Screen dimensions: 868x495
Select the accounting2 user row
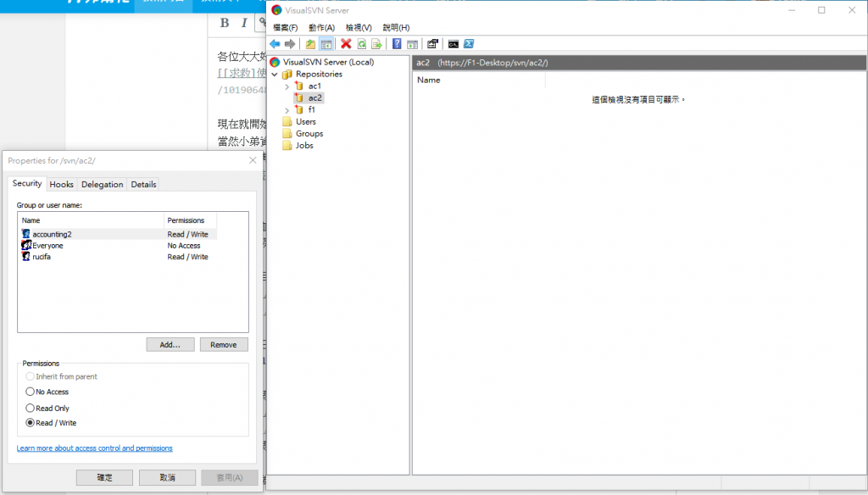point(119,234)
